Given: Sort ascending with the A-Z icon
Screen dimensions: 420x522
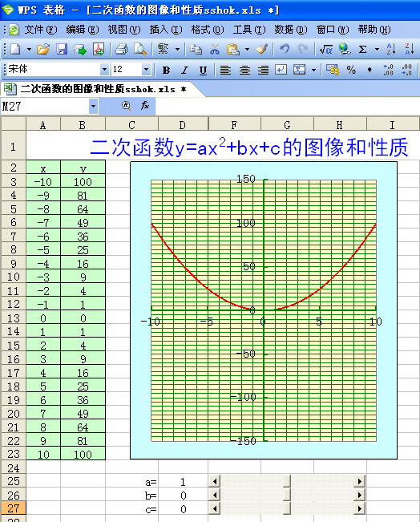Looking at the screenshot, I should [391, 49].
